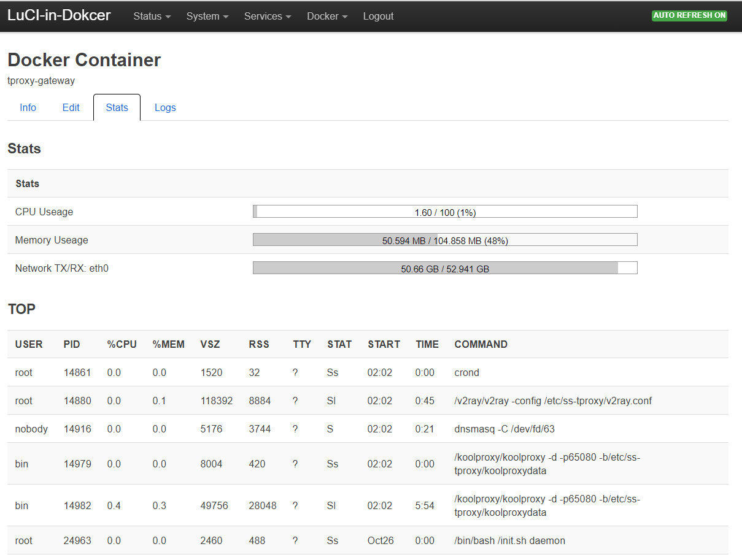Screen dimensions: 742x560
Task: Open the Services dropdown
Action: tap(267, 17)
